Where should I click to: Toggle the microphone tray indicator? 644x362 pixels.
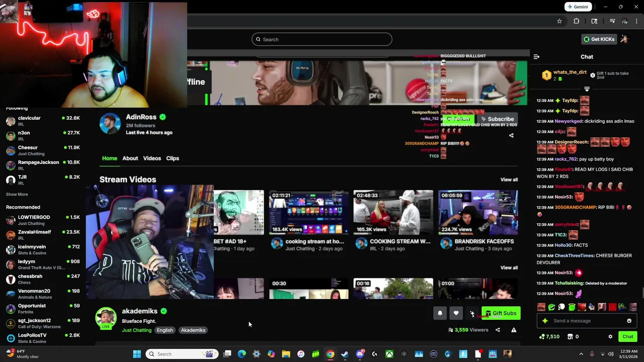(592, 354)
